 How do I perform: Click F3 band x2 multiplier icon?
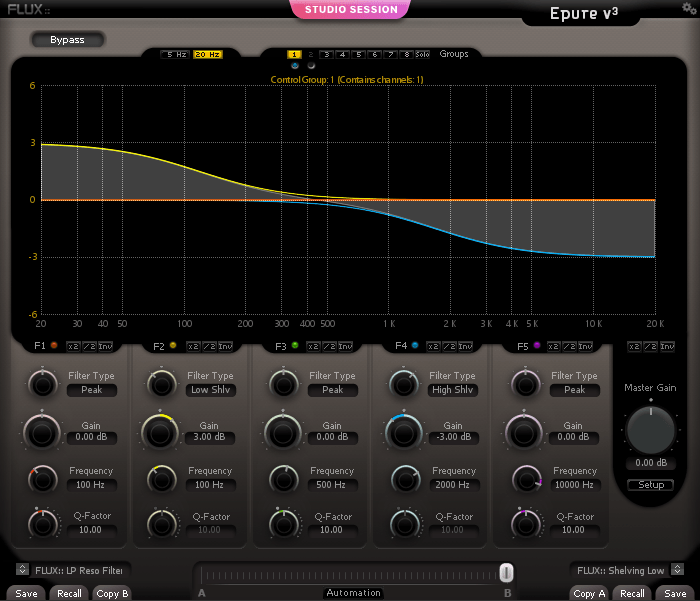pyautogui.click(x=313, y=346)
